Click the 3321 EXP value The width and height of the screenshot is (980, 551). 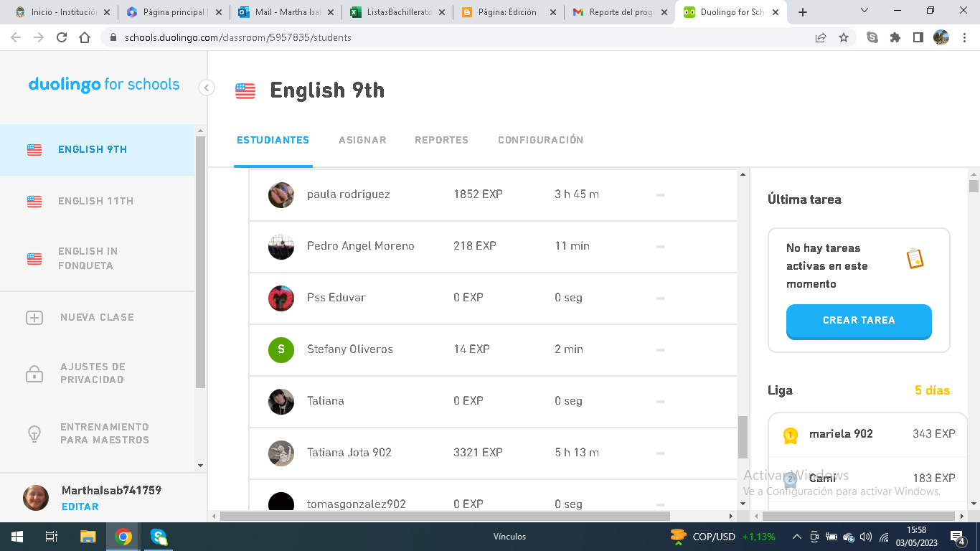[478, 453]
